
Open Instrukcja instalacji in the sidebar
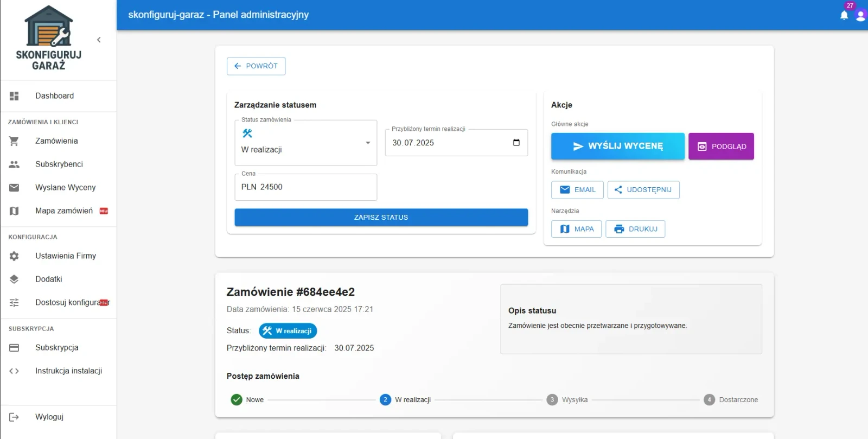(59, 371)
